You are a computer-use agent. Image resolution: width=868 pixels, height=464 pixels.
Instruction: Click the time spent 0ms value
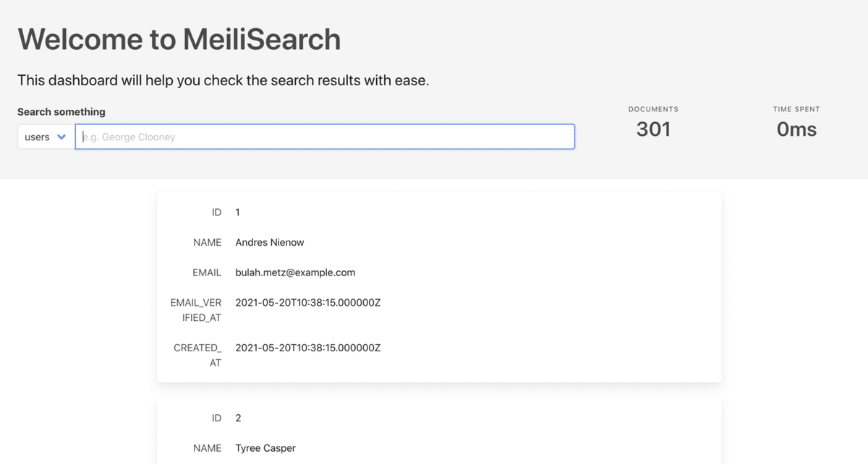[x=796, y=129]
